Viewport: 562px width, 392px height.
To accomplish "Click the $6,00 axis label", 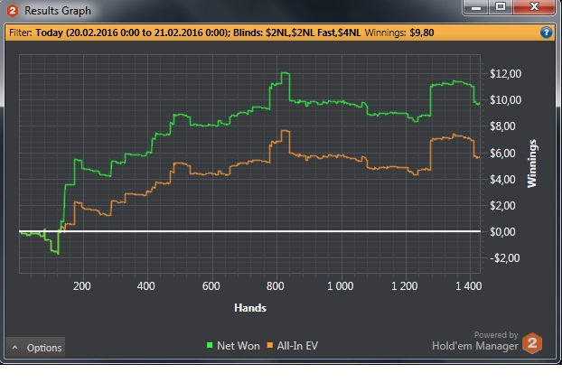I will tap(502, 154).
